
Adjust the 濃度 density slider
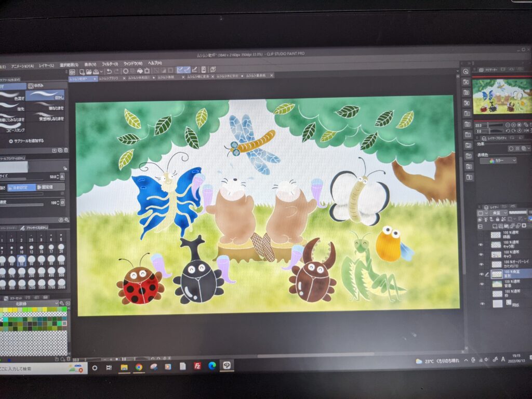pyautogui.click(x=21, y=205)
